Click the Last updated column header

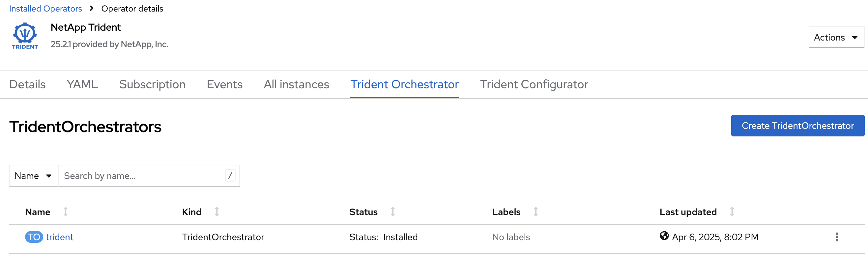[x=688, y=212]
